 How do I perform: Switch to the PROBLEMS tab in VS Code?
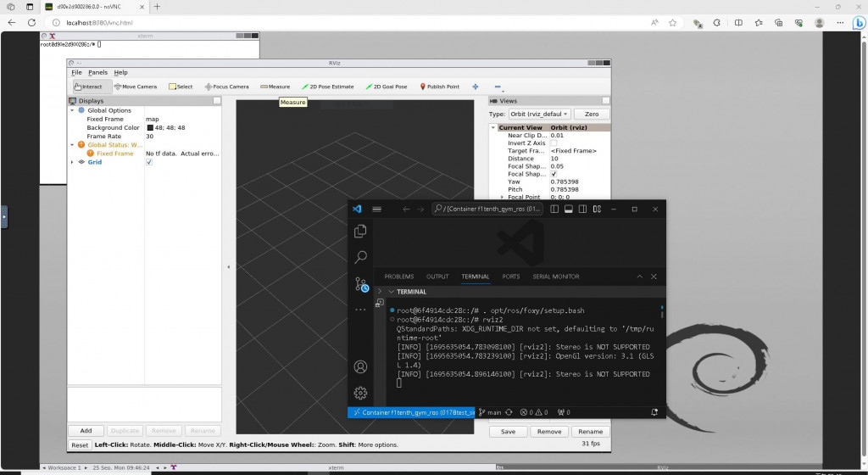pyautogui.click(x=399, y=277)
